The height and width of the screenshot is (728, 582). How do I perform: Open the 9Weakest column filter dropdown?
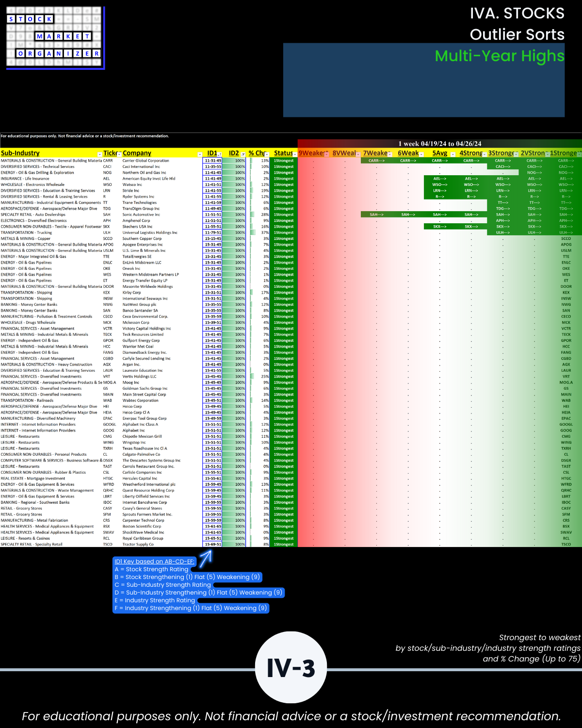[326, 154]
